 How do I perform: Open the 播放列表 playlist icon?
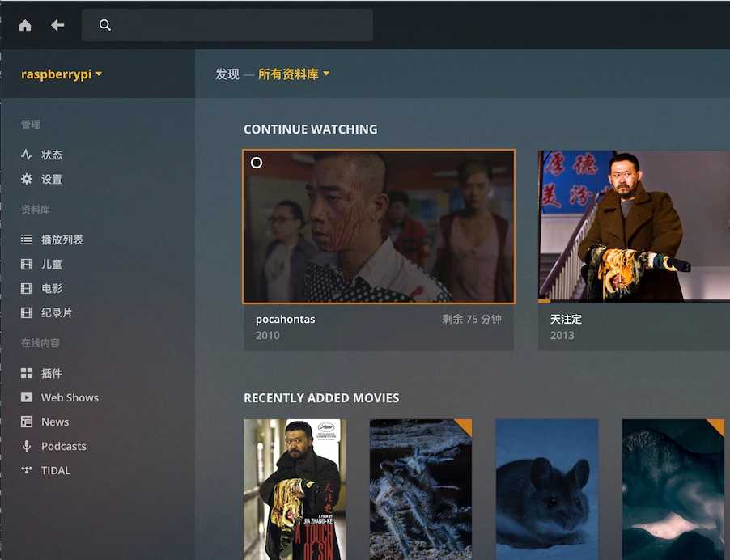pos(27,240)
